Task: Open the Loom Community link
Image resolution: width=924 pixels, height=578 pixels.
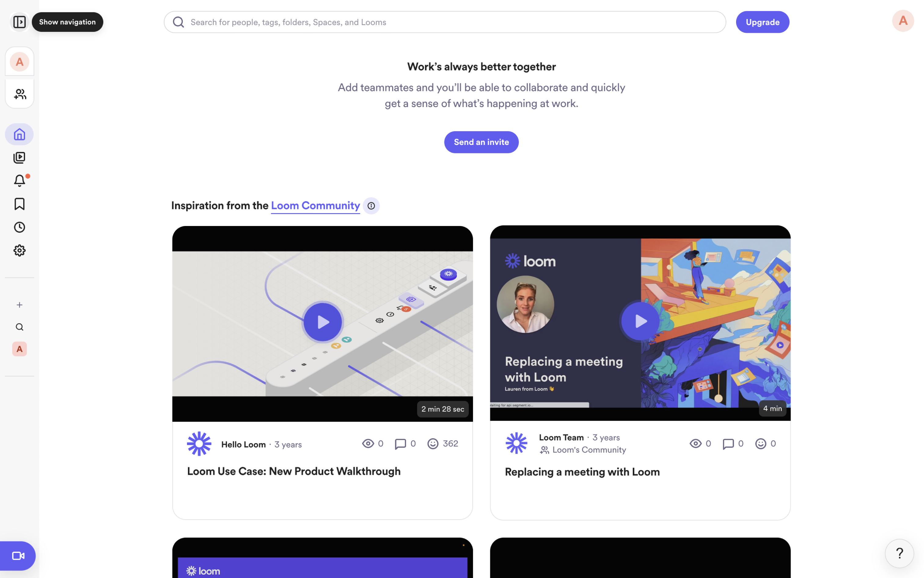Action: click(x=315, y=206)
